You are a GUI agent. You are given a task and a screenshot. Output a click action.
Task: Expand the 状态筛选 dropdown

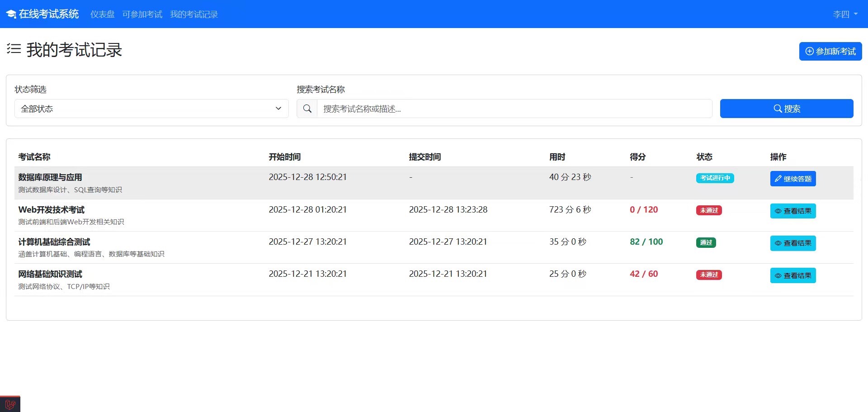click(x=151, y=109)
